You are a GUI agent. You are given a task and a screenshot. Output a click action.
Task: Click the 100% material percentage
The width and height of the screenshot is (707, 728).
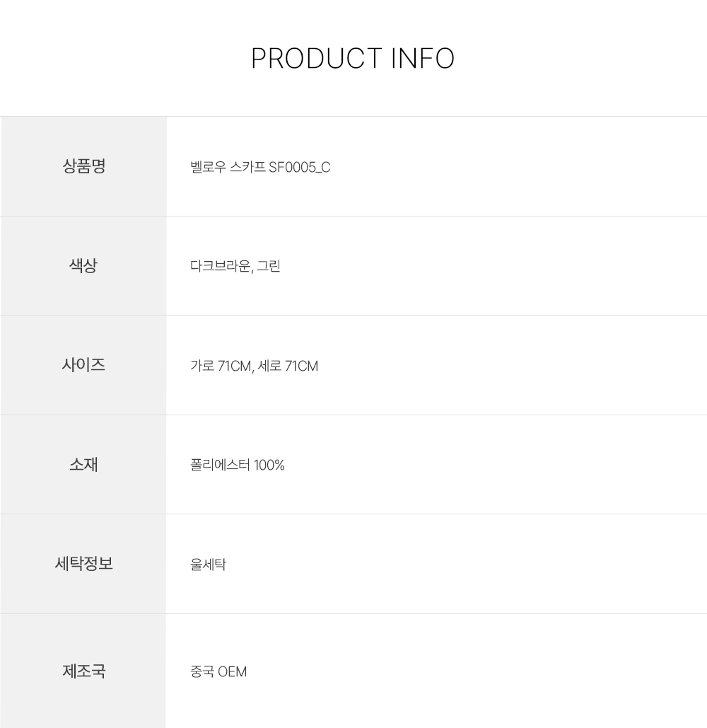(x=269, y=466)
